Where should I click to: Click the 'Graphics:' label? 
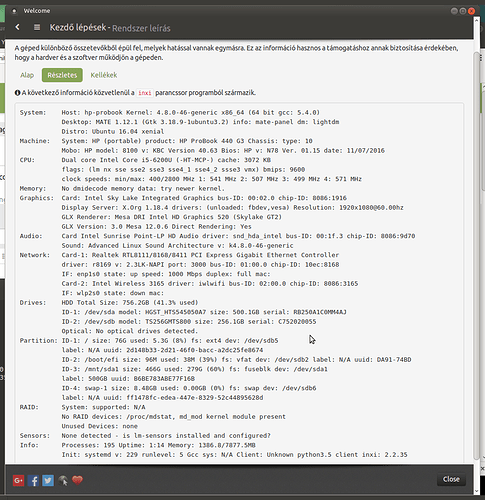(x=37, y=198)
